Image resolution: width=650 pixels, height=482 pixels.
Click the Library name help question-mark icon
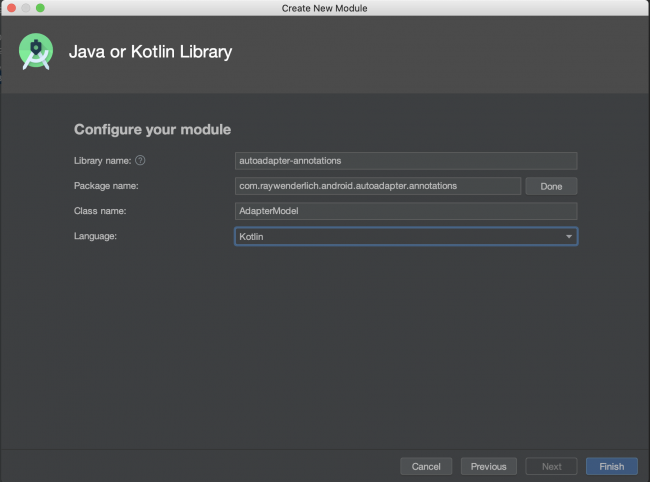pos(140,160)
